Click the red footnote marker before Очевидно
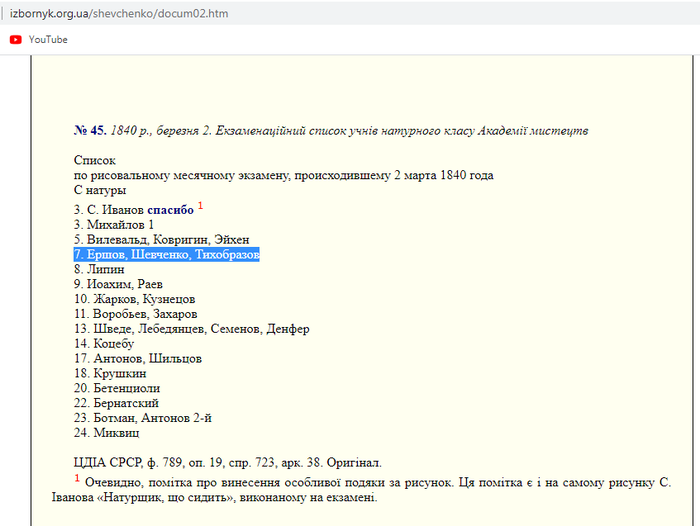 click(77, 478)
